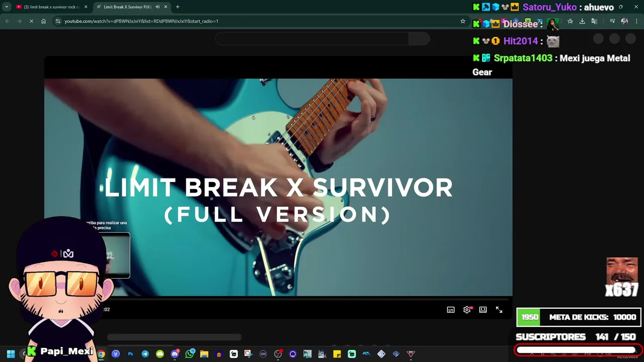
Task: Enter fullscreen video mode
Action: click(499, 310)
